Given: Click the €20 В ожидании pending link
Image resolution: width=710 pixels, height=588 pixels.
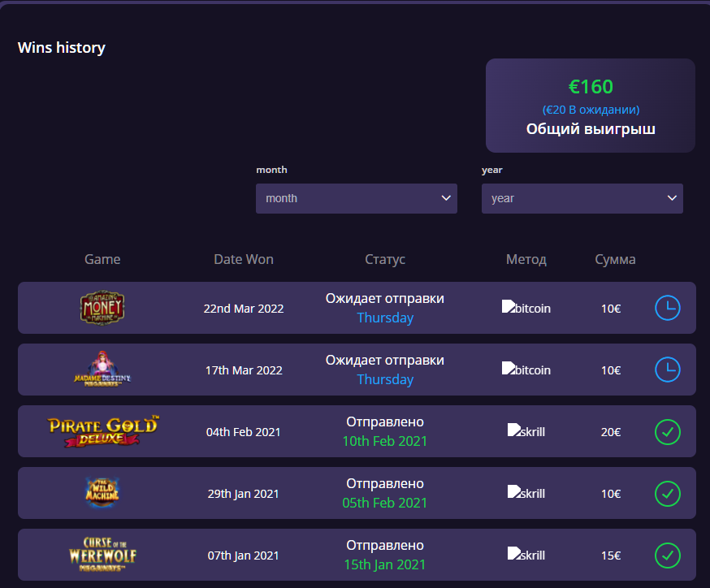Looking at the screenshot, I should [591, 110].
